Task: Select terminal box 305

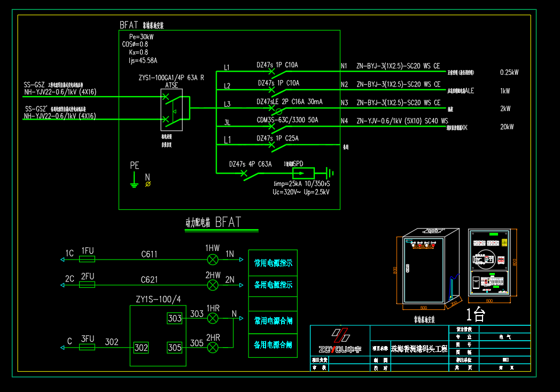Action: pos(175,348)
